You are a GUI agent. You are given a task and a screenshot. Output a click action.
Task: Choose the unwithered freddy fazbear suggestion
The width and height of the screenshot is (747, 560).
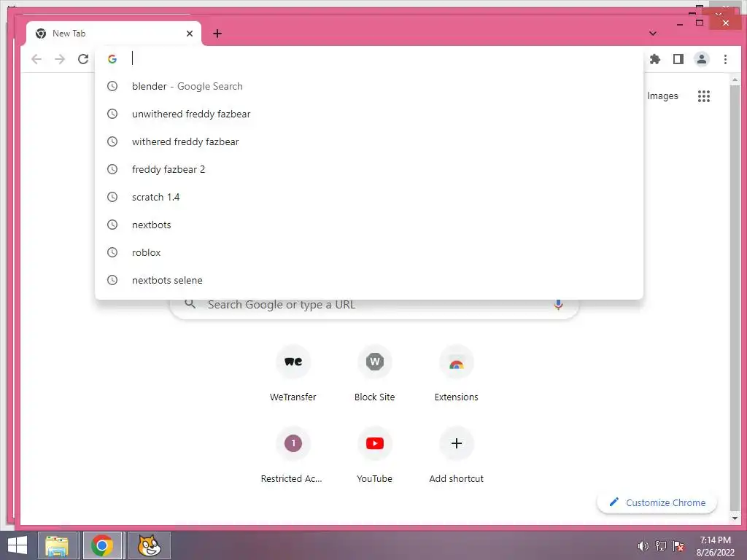(368, 114)
